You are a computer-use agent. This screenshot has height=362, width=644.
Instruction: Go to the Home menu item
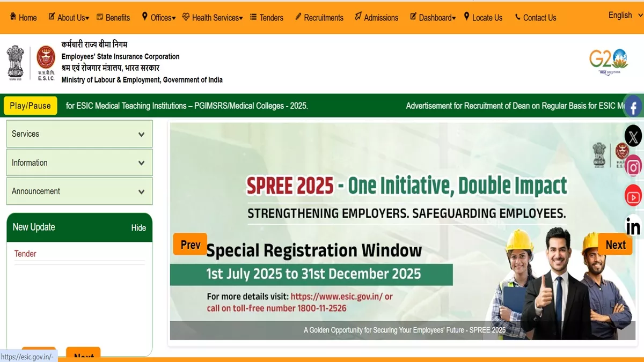28,18
